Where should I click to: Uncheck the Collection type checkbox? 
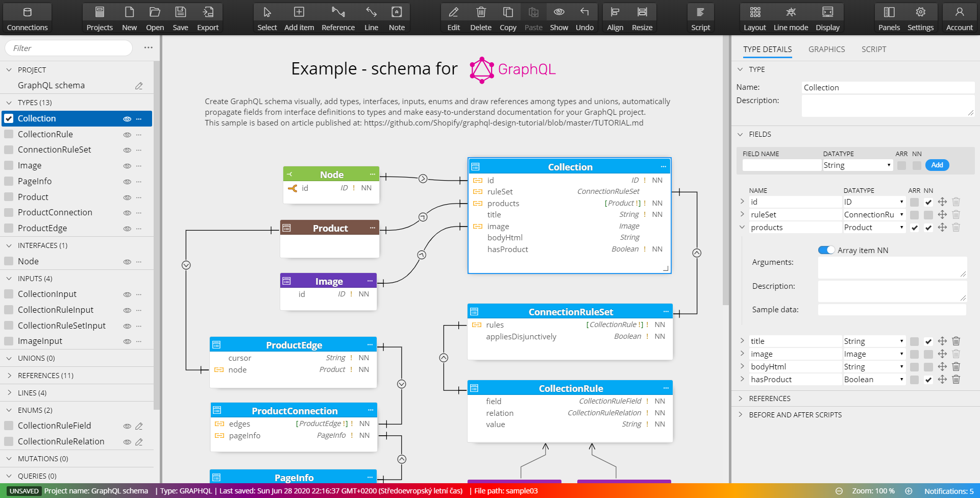9,118
